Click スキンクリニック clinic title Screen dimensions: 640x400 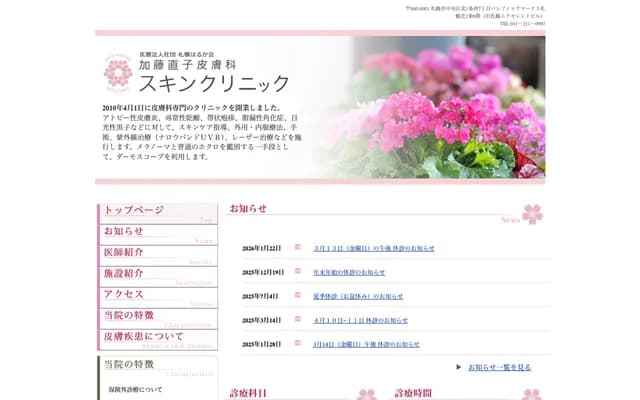point(214,83)
